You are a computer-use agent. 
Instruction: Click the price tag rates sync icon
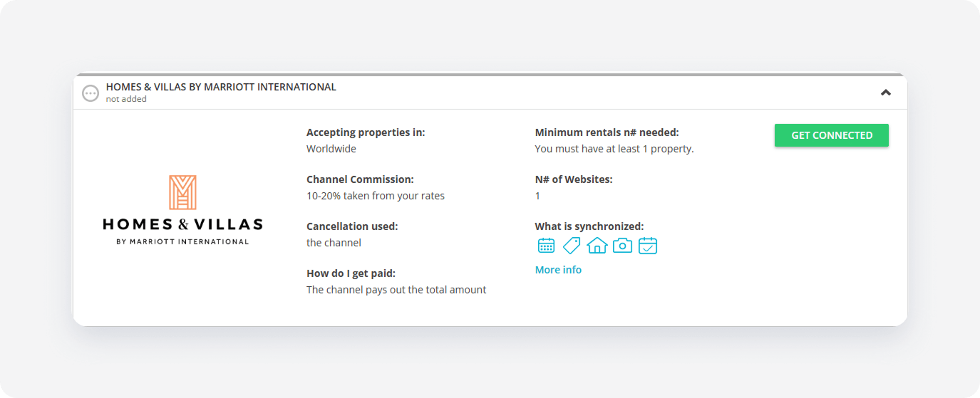[x=572, y=246]
